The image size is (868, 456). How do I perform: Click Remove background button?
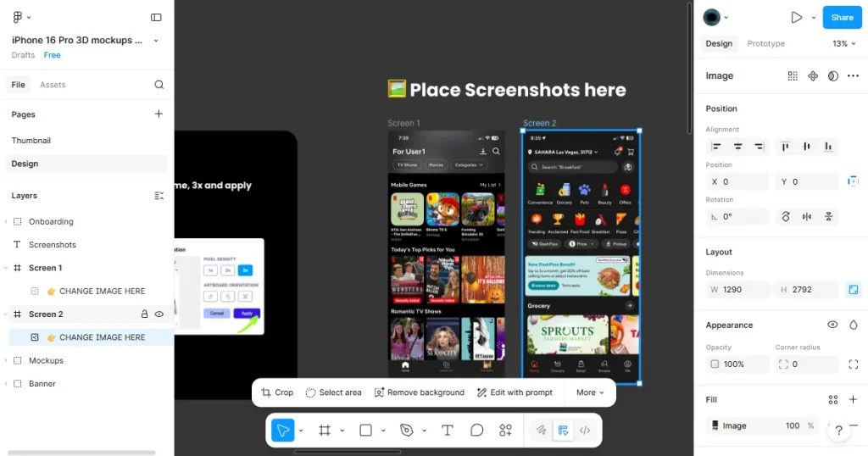tap(419, 392)
